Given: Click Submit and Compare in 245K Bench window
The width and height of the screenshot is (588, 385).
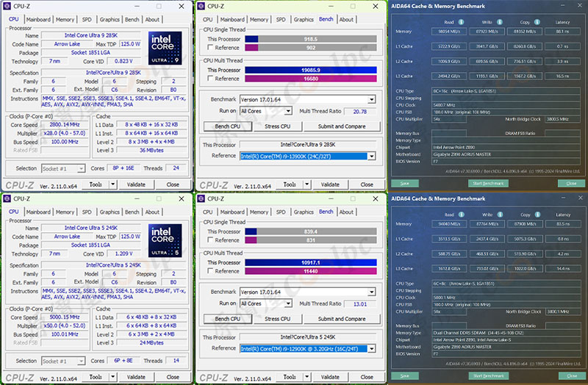Looking at the screenshot, I should point(342,319).
